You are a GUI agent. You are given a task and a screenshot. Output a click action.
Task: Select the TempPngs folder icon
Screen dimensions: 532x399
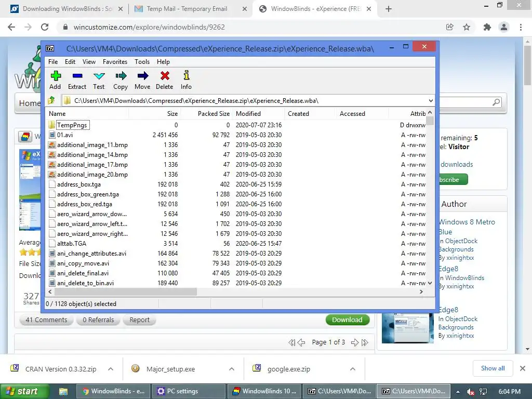coord(51,125)
